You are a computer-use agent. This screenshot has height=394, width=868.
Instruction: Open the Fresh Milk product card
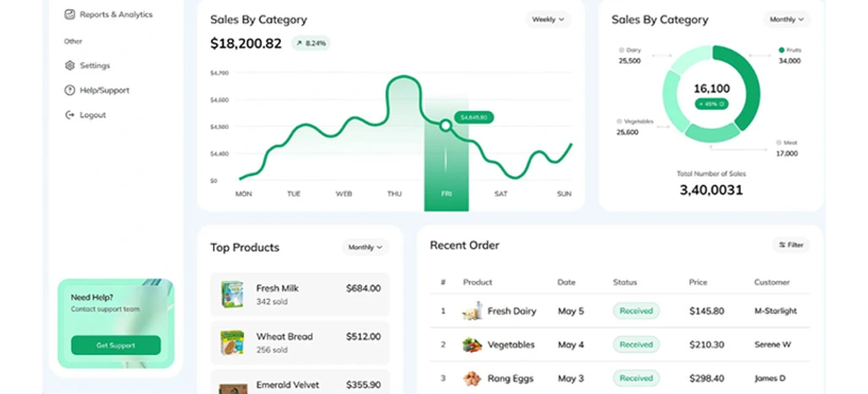tap(300, 294)
